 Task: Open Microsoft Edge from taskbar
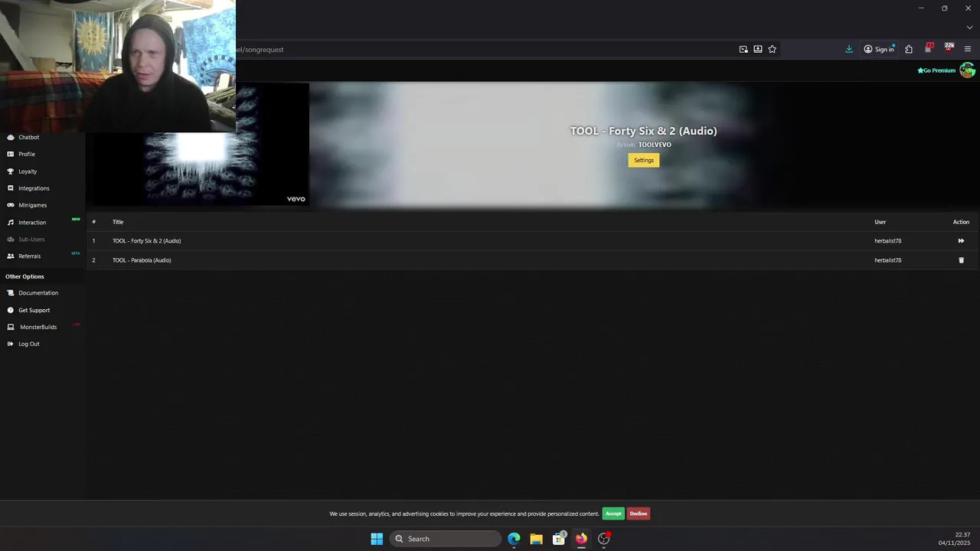click(x=514, y=539)
